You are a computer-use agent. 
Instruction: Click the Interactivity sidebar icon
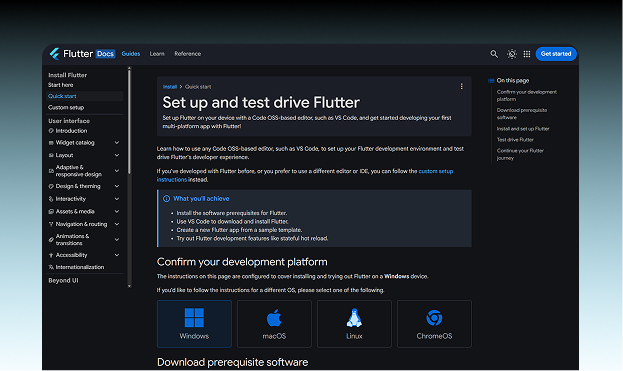51,199
